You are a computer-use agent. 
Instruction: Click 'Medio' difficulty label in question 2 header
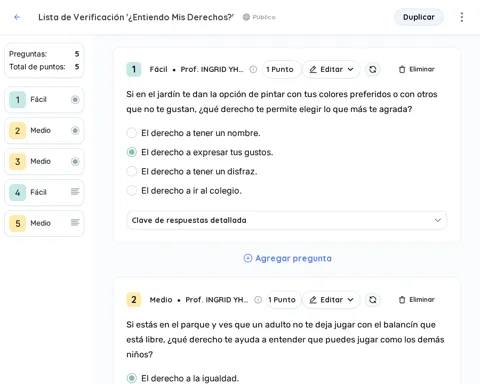(x=161, y=300)
